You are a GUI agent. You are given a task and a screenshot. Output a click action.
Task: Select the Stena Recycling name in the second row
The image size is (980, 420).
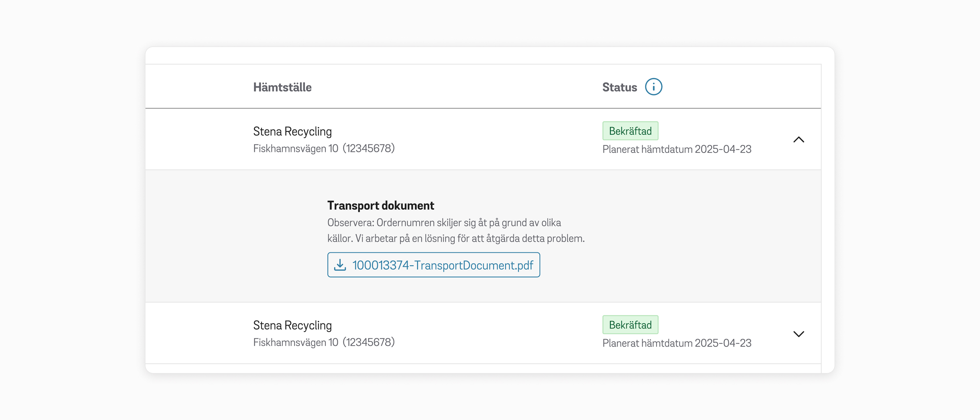pyautogui.click(x=292, y=325)
